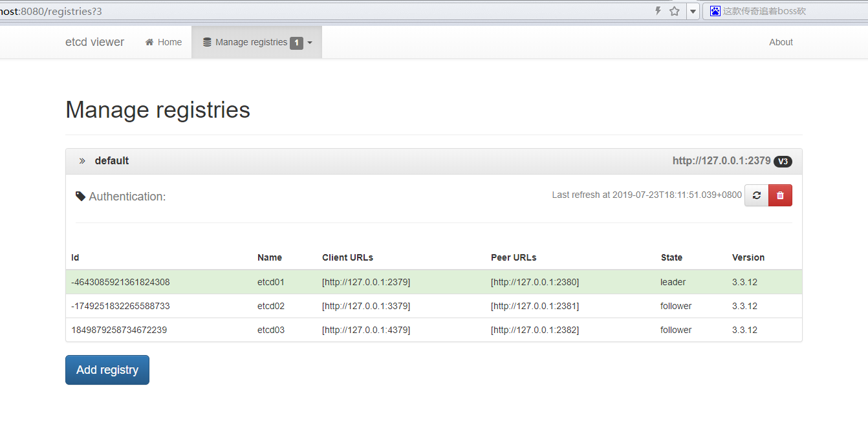Click the Client URLs column header
This screenshot has width=868, height=421.
tap(348, 257)
